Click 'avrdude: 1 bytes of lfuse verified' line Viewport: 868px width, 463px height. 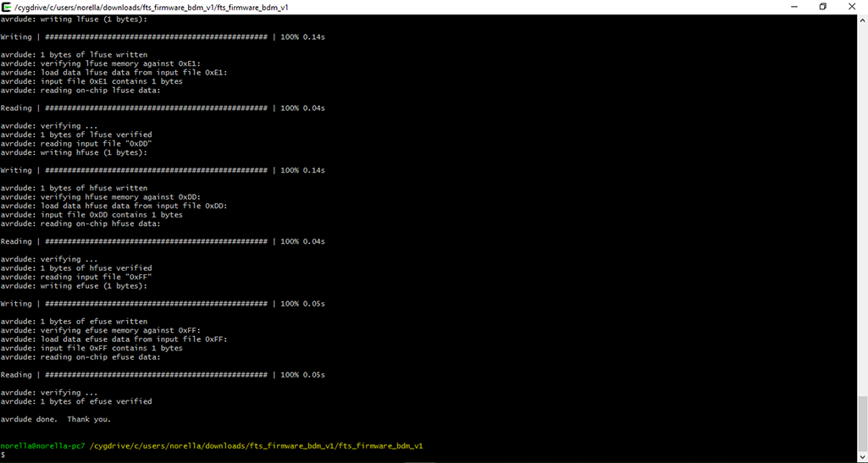click(76, 135)
